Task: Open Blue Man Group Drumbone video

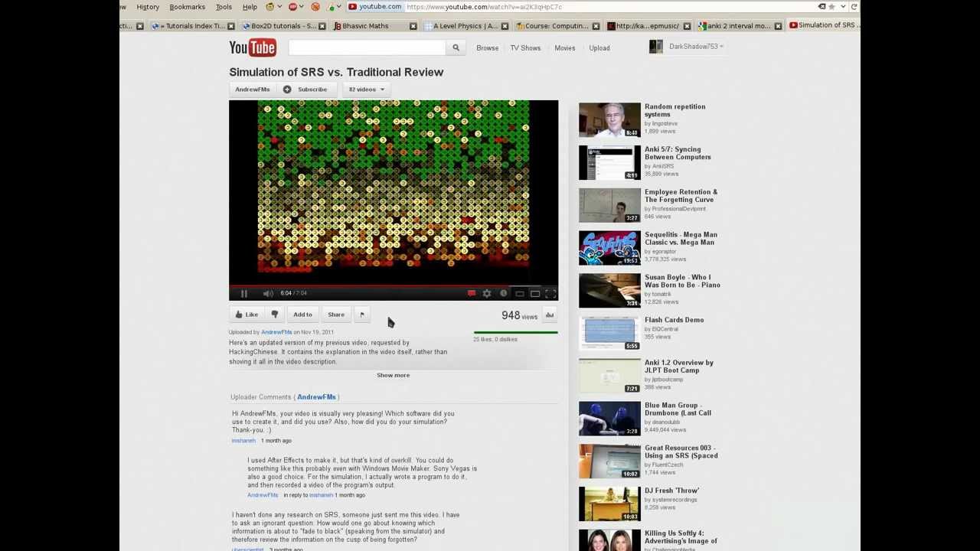Action: [678, 409]
